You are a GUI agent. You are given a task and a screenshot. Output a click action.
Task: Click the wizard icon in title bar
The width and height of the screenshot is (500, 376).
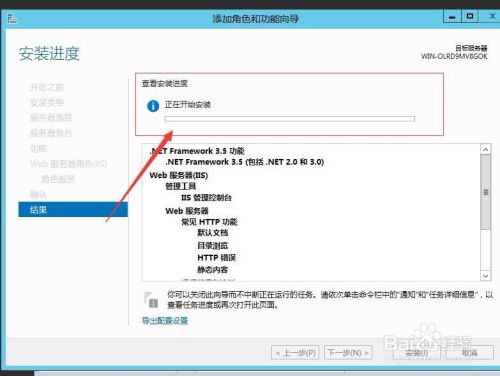point(12,19)
